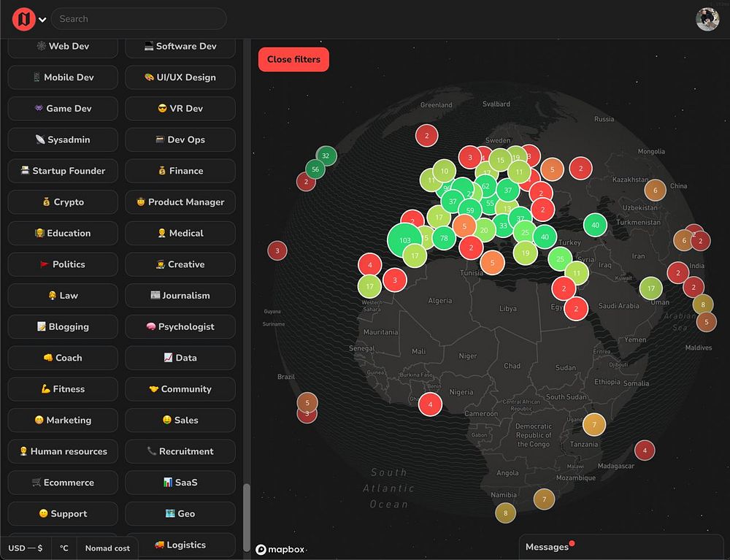Image resolution: width=730 pixels, height=560 pixels.
Task: Click the red Nomad List logo icon
Action: click(x=24, y=19)
